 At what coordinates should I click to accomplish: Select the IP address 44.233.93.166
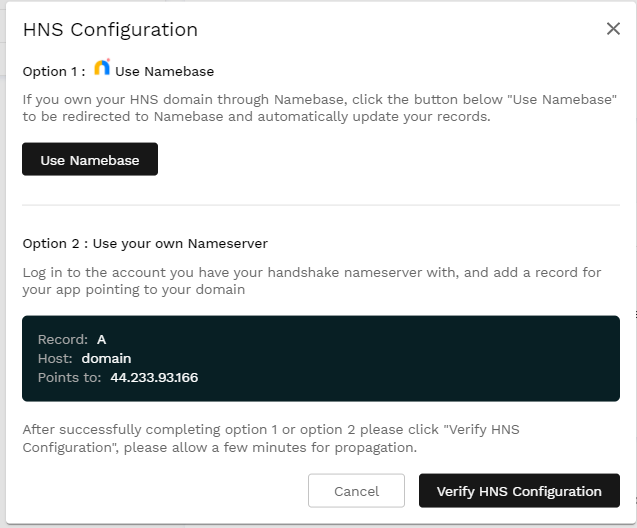coord(154,377)
